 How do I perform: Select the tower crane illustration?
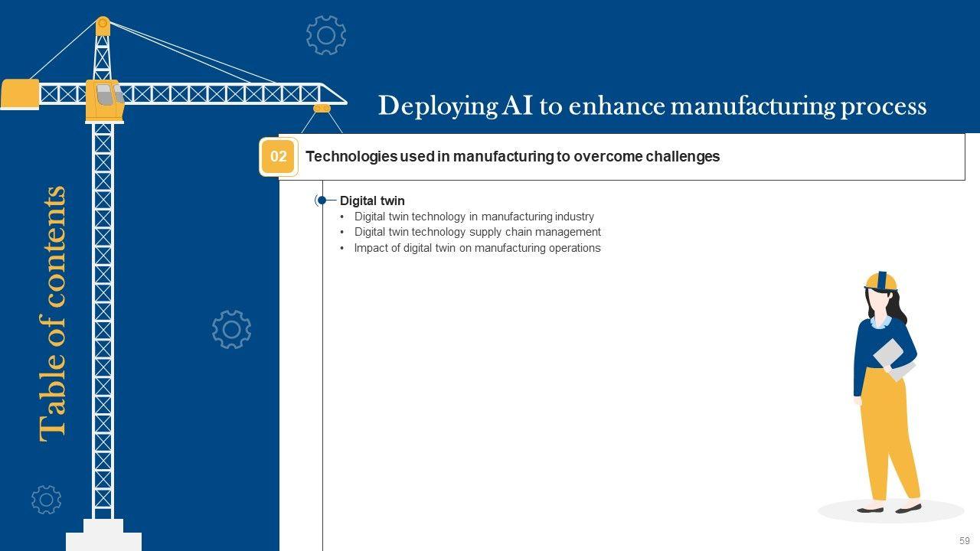[172, 282]
